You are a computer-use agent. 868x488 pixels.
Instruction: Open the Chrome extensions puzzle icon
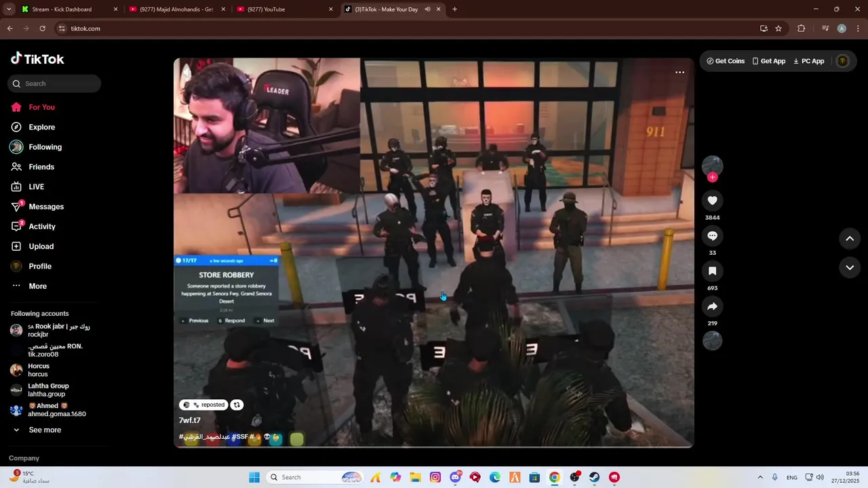(x=802, y=28)
